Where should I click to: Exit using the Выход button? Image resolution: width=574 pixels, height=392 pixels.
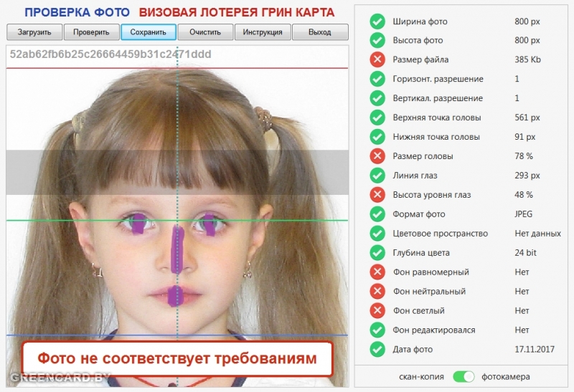point(320,32)
